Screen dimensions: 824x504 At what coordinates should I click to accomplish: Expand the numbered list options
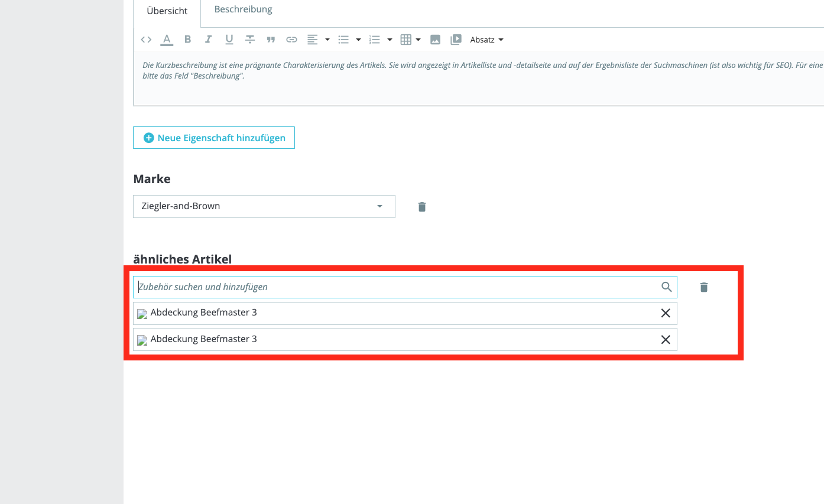pos(380,40)
